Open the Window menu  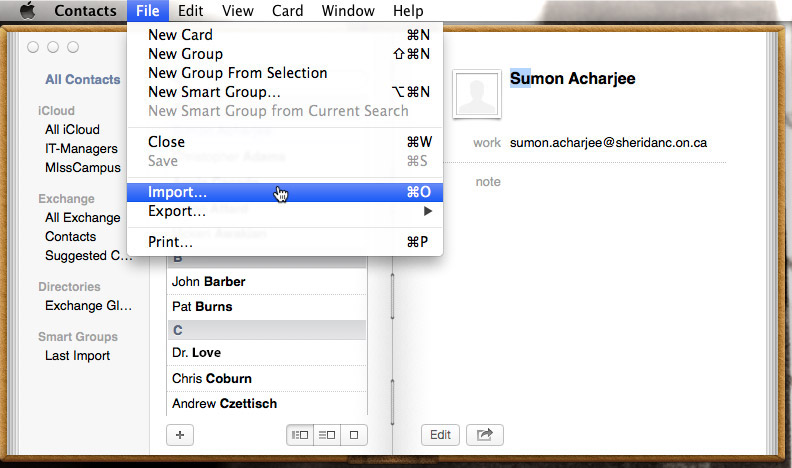pyautogui.click(x=348, y=11)
